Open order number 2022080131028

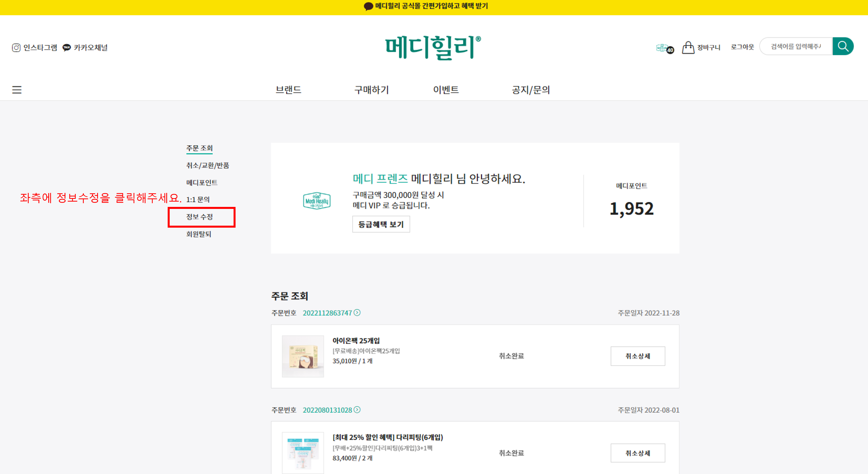327,410
